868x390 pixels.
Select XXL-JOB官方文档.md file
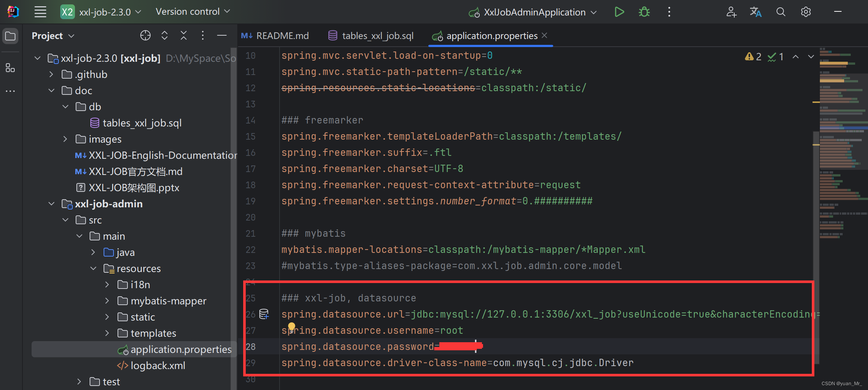tap(129, 171)
